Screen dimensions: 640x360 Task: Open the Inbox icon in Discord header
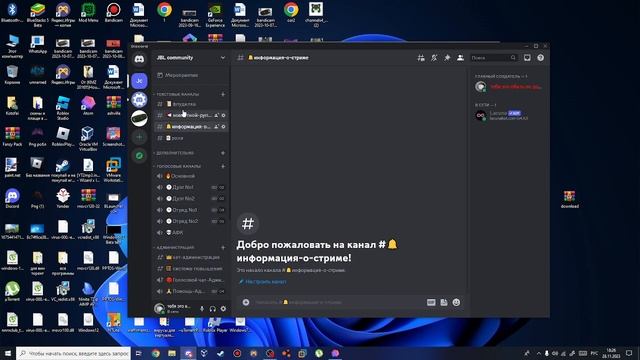click(527, 58)
